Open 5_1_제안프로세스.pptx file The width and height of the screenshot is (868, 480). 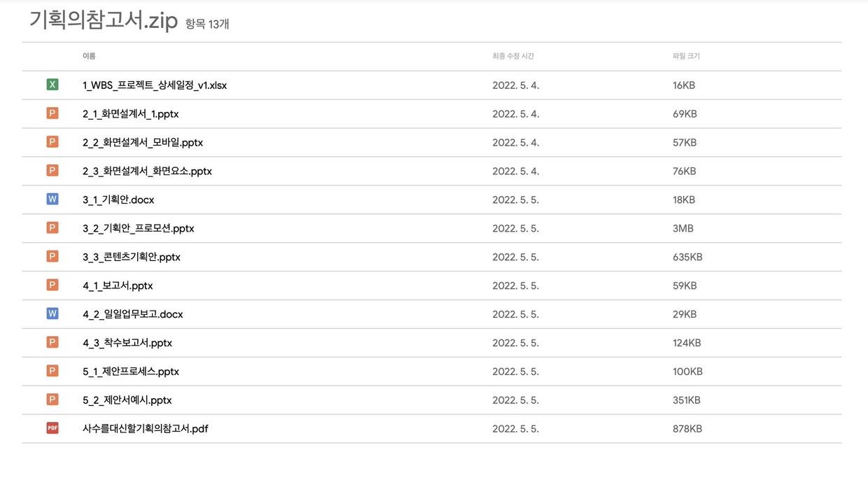131,372
